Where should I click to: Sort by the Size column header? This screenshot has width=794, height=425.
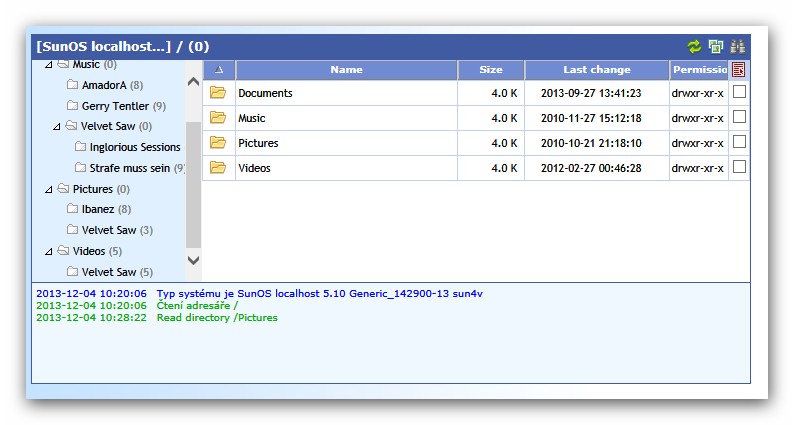point(491,70)
